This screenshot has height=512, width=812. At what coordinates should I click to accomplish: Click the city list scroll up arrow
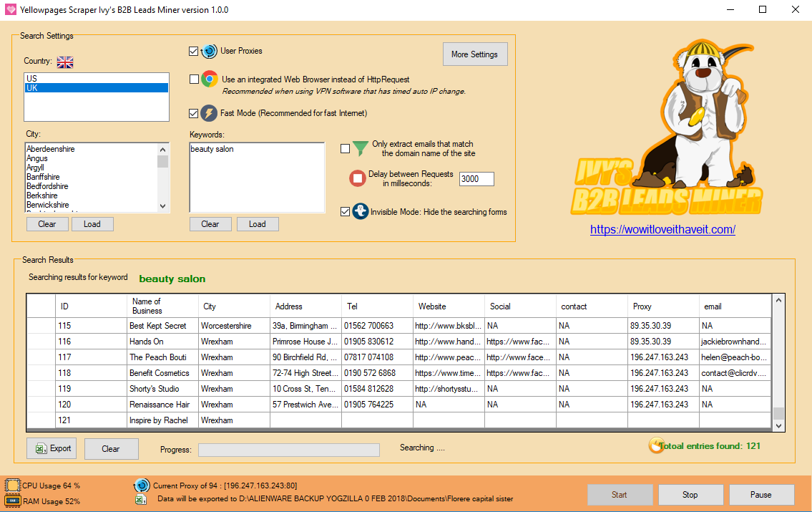point(162,149)
